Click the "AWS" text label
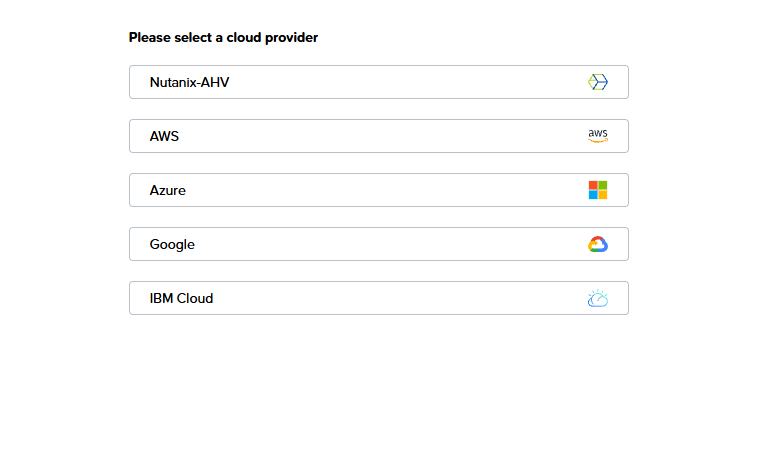The image size is (761, 462). pos(164,136)
